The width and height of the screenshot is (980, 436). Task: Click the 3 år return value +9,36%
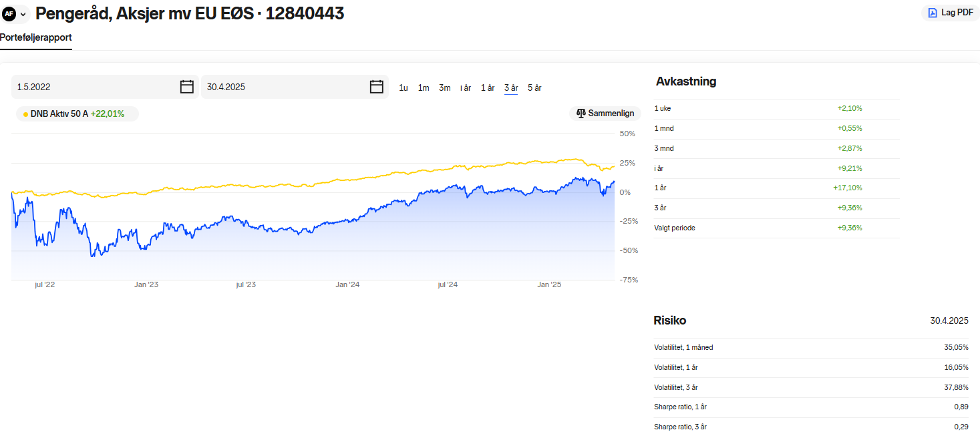tap(850, 208)
